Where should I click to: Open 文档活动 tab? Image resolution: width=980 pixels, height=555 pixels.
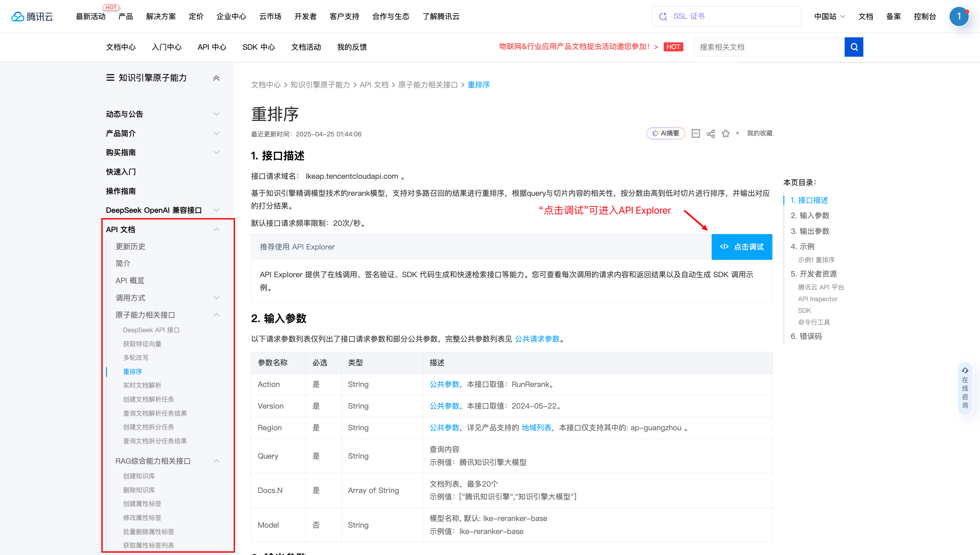[306, 47]
